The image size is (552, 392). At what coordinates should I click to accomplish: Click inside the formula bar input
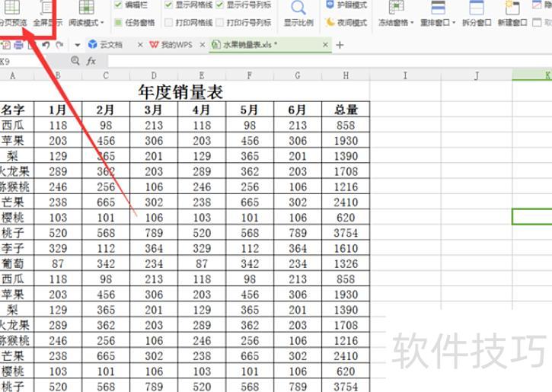coord(330,61)
